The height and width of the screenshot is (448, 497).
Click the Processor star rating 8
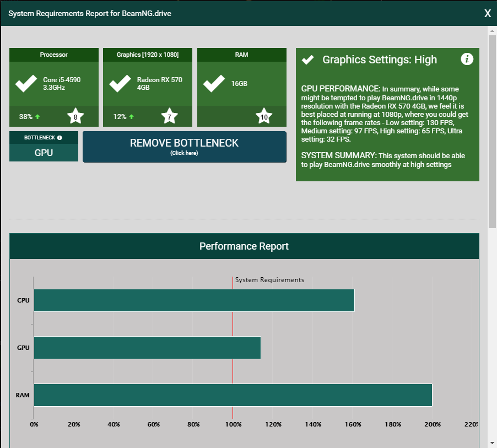(75, 116)
